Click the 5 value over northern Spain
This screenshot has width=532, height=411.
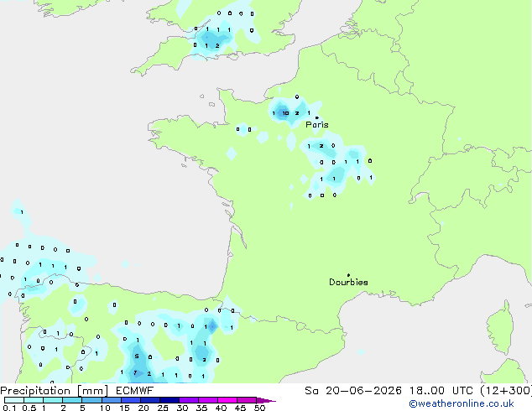pos(137,356)
